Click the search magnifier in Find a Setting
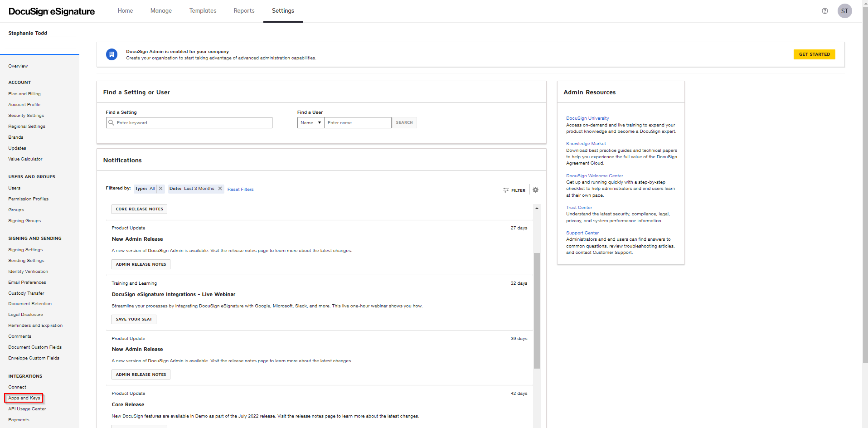The width and height of the screenshot is (868, 428). coord(111,122)
